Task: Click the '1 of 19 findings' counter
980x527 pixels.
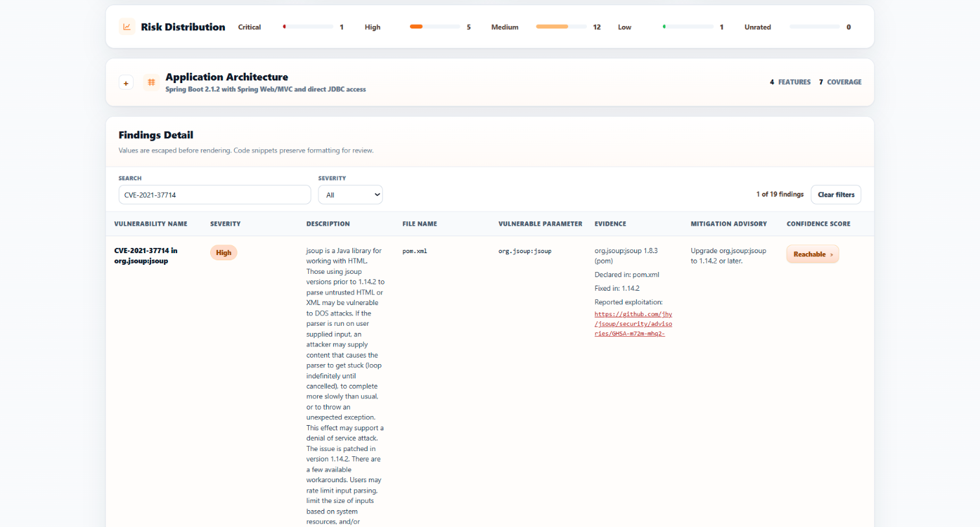Action: [x=780, y=194]
